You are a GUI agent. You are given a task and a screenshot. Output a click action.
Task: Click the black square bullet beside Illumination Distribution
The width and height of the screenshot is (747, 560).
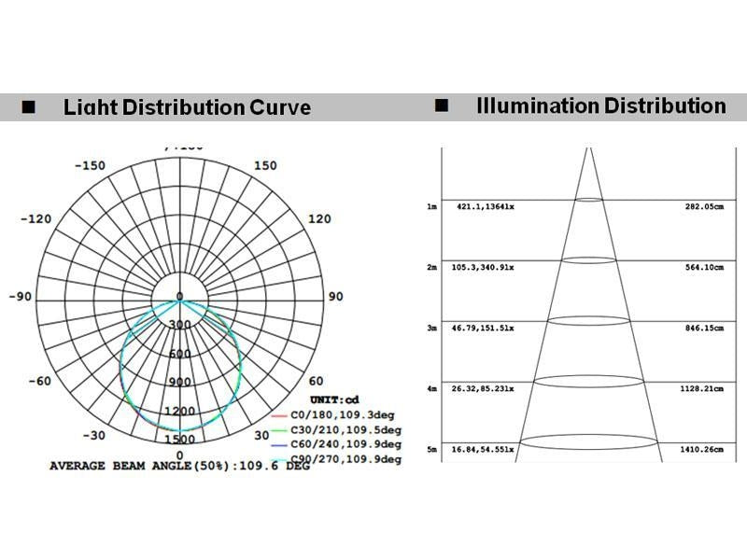click(x=442, y=105)
